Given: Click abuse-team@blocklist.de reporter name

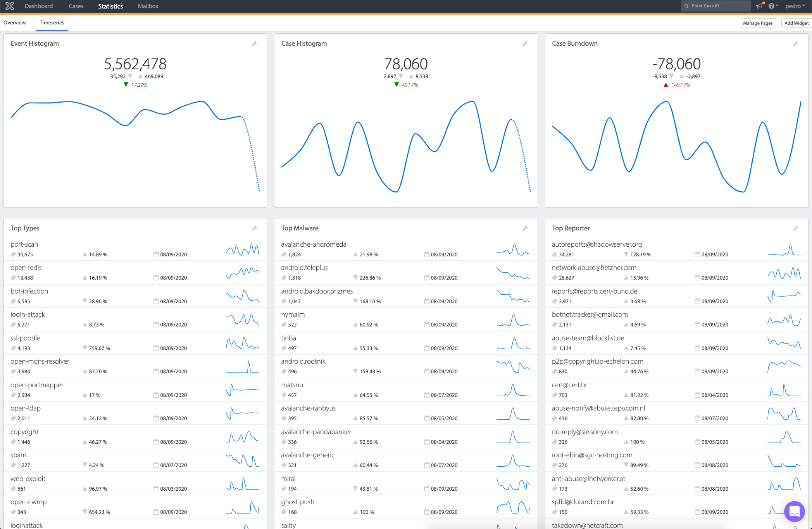Looking at the screenshot, I should [x=588, y=338].
